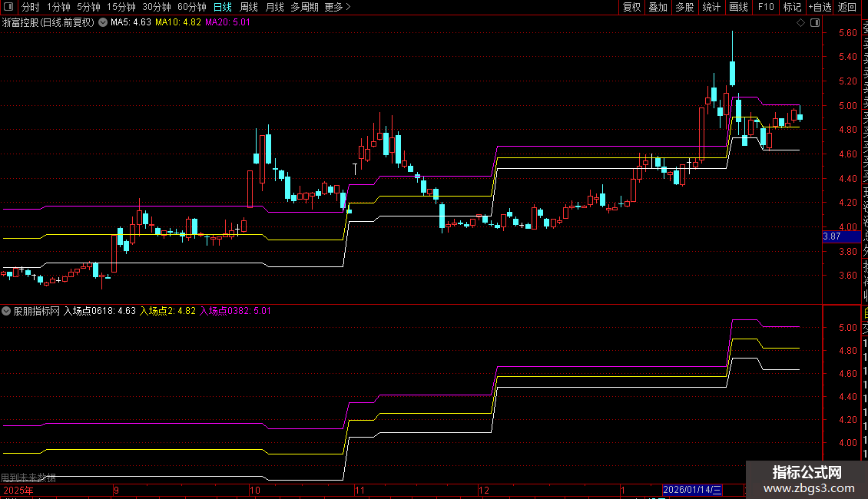868x499 pixels.
Task: Click the 复权 button
Action: pyautogui.click(x=631, y=7)
